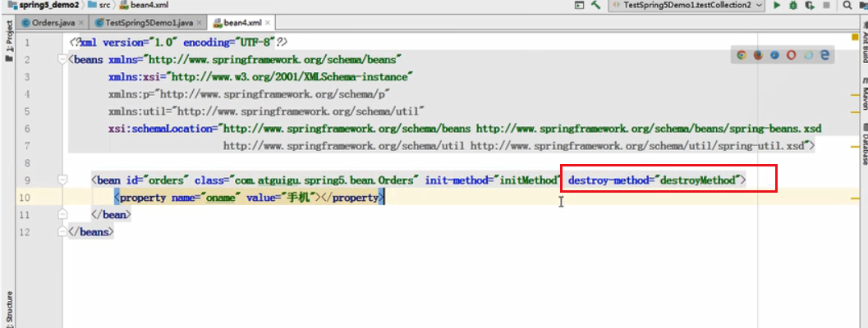Image resolution: width=868 pixels, height=328 pixels.
Task: Run TestSpring5Demo1.testCollection2 with green play button
Action: click(x=777, y=5)
